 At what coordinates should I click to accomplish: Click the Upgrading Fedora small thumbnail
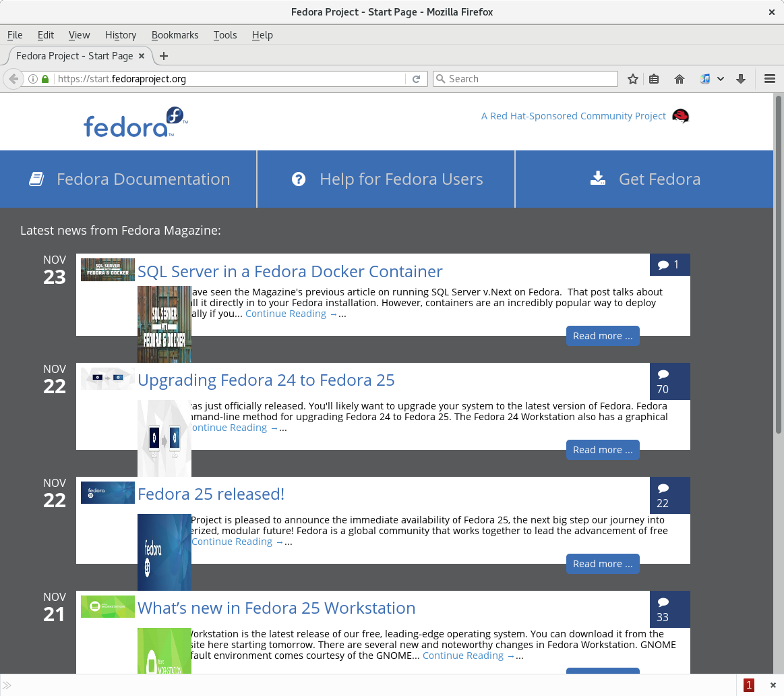[108, 379]
